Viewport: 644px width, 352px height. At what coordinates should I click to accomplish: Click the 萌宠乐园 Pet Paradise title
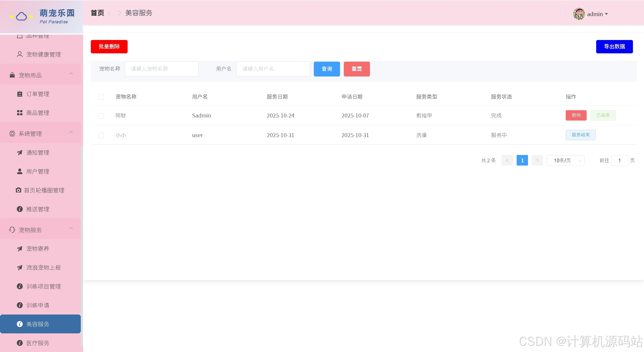[x=57, y=16]
